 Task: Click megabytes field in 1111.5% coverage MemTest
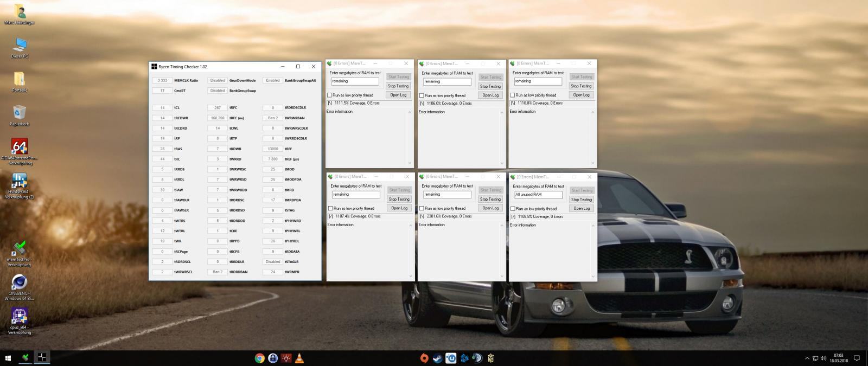point(355,81)
